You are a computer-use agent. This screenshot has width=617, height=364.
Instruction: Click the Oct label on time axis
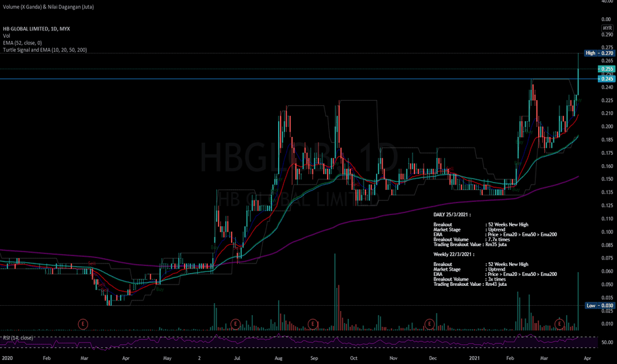[354, 358]
